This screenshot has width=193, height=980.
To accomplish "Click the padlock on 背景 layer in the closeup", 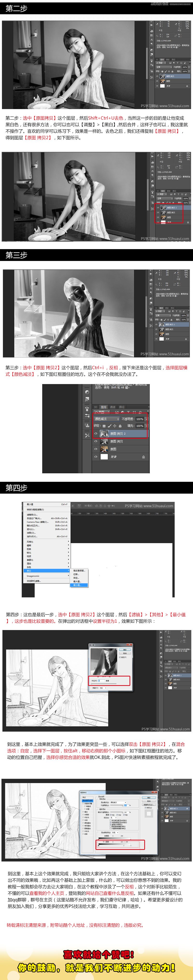I will tap(144, 457).
